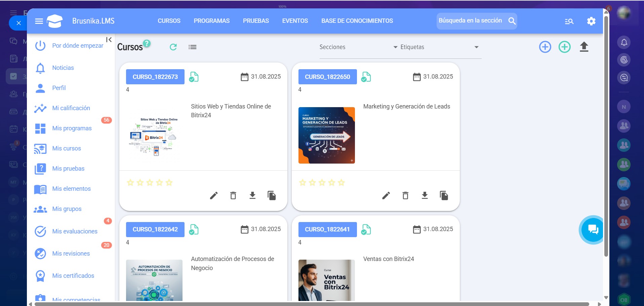
Task: Toggle the hamburger menu in Brusnika.LMS header
Action: [x=39, y=21]
